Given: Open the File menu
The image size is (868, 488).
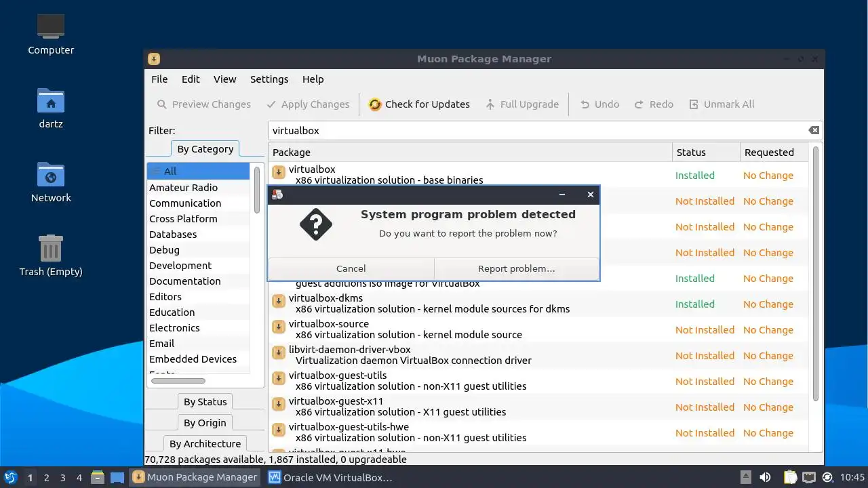Looking at the screenshot, I should (x=159, y=79).
